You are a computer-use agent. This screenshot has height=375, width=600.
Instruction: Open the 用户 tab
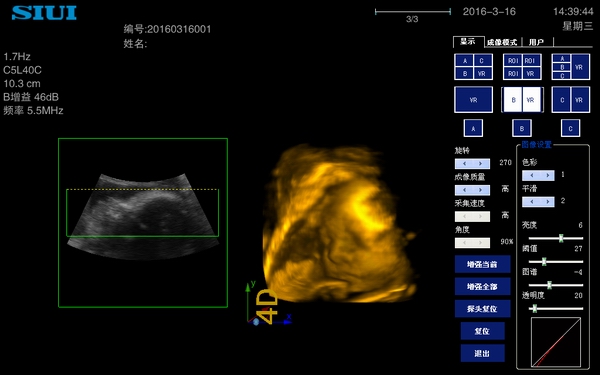click(536, 42)
